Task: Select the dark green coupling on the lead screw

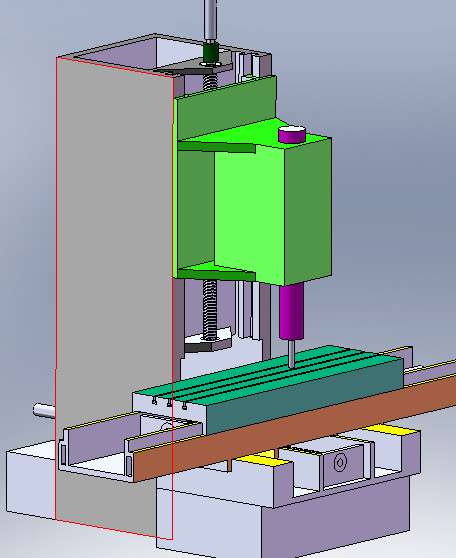Action: 211,52
